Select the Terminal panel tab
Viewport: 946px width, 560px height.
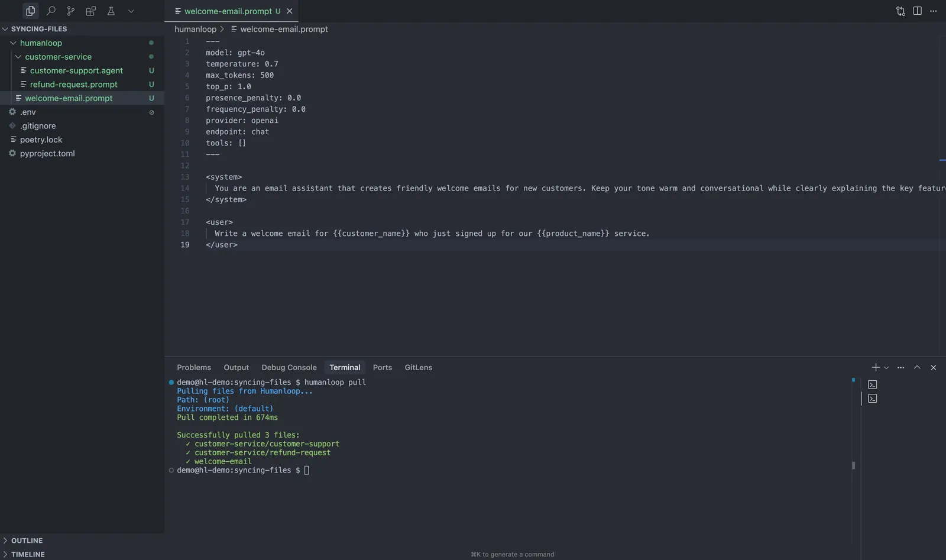pos(345,367)
